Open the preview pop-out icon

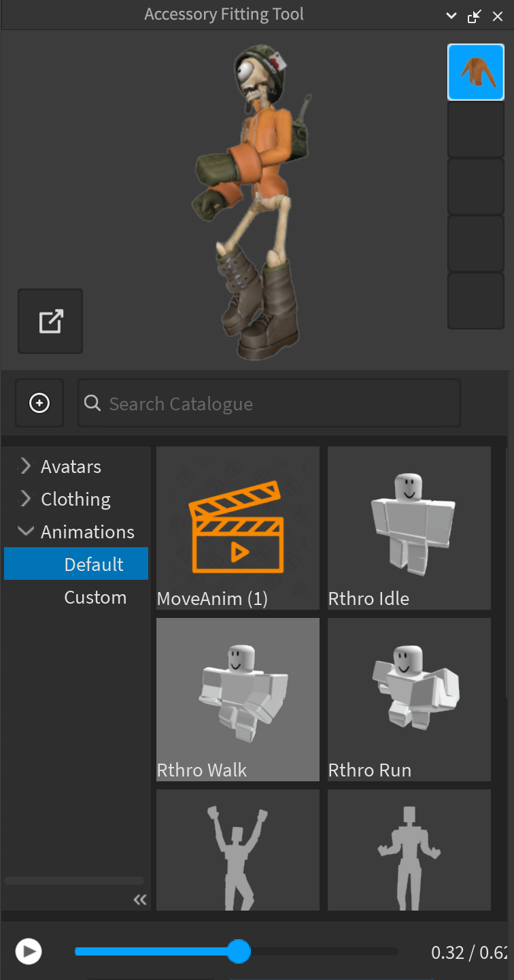(x=50, y=321)
